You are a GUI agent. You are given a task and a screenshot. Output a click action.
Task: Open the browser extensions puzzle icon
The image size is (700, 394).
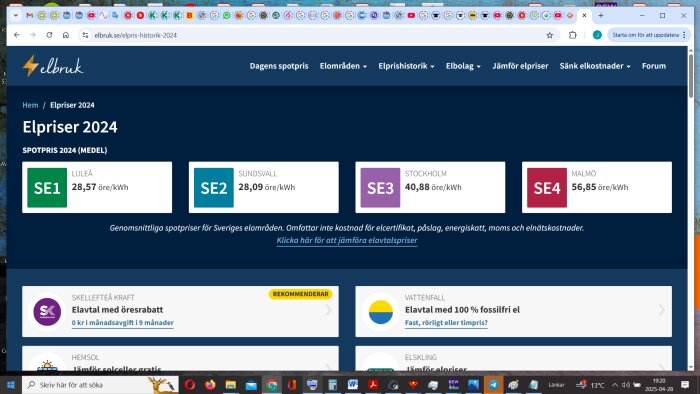[572, 35]
